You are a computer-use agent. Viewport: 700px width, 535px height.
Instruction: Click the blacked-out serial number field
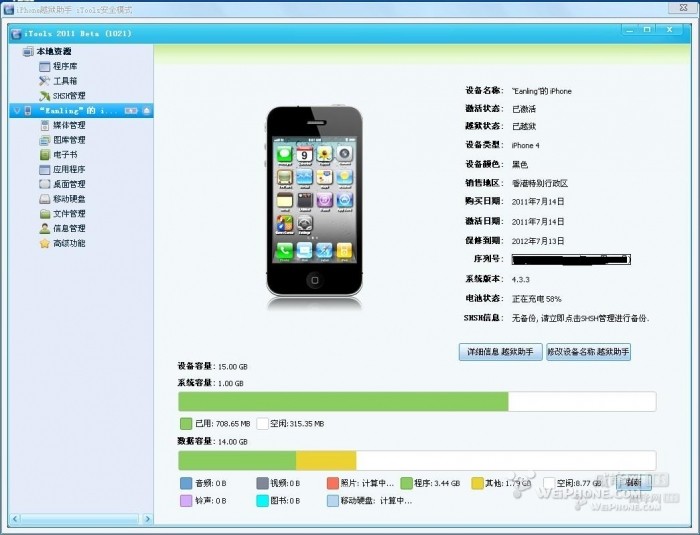(571, 259)
